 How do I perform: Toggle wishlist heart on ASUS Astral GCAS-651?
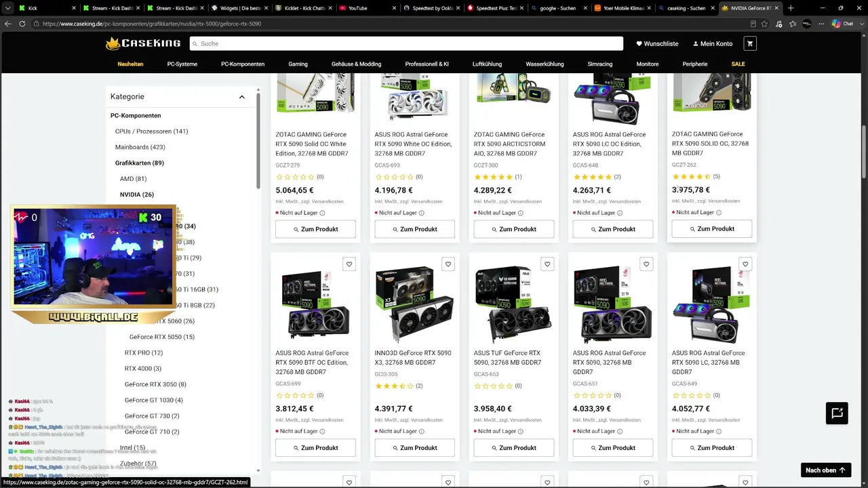[646, 264]
